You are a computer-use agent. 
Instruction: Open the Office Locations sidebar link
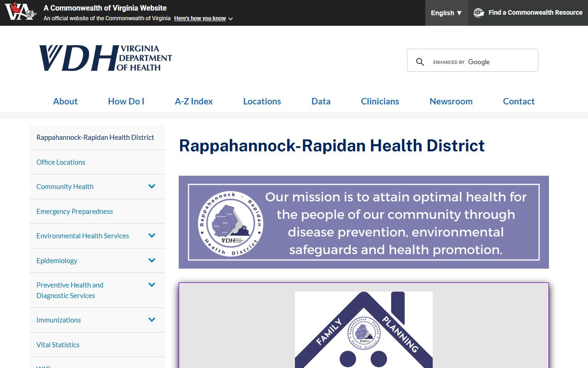61,162
